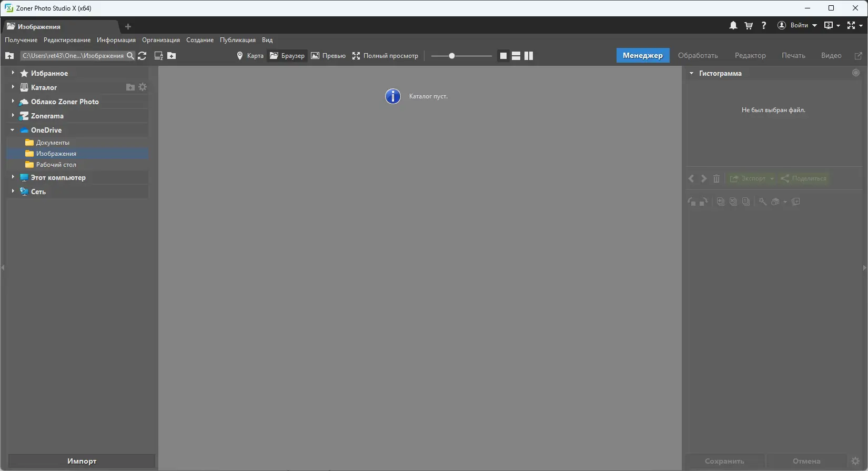The width and height of the screenshot is (868, 471).
Task: Click the trash delete icon
Action: (x=716, y=179)
